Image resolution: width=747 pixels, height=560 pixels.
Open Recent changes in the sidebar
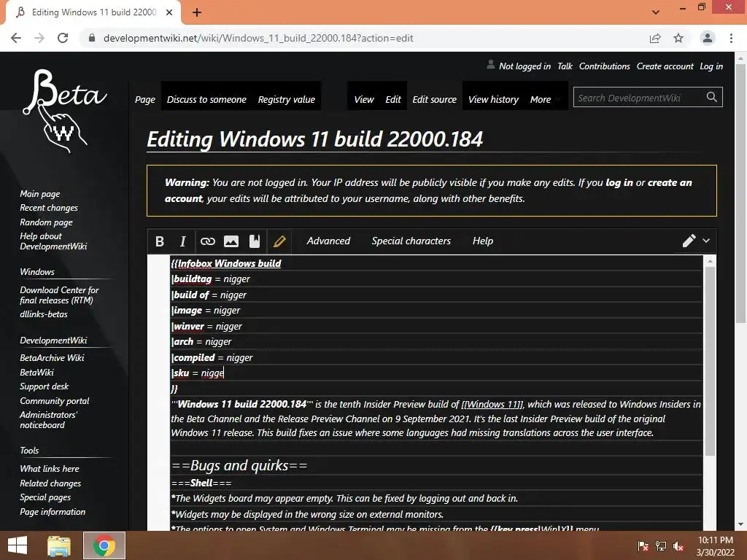click(49, 208)
